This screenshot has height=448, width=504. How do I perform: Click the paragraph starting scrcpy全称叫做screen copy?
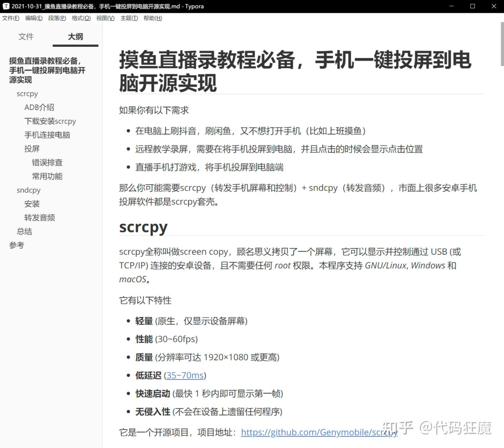click(290, 266)
